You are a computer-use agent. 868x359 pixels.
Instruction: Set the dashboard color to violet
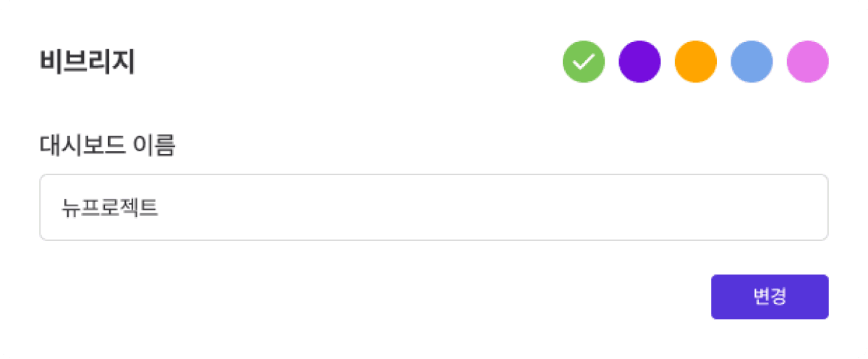[x=639, y=62]
